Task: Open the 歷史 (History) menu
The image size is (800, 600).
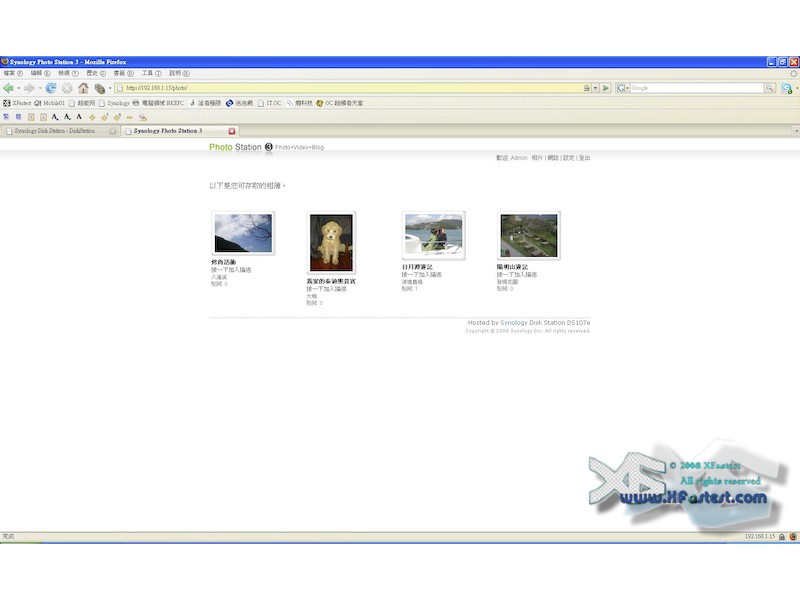Action: (96, 73)
